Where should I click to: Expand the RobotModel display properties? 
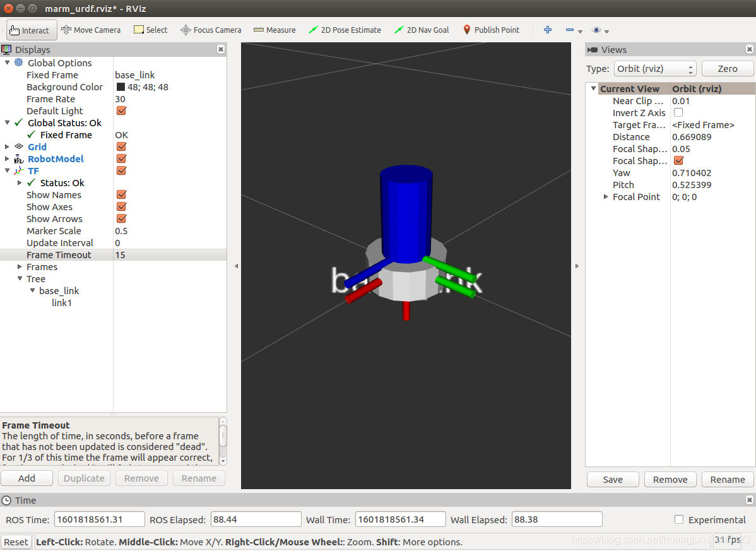7,158
